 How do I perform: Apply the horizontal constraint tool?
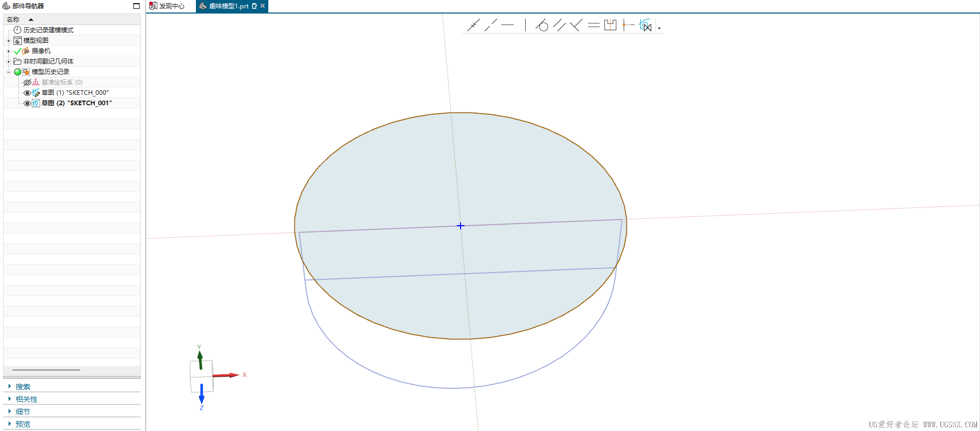click(x=507, y=25)
